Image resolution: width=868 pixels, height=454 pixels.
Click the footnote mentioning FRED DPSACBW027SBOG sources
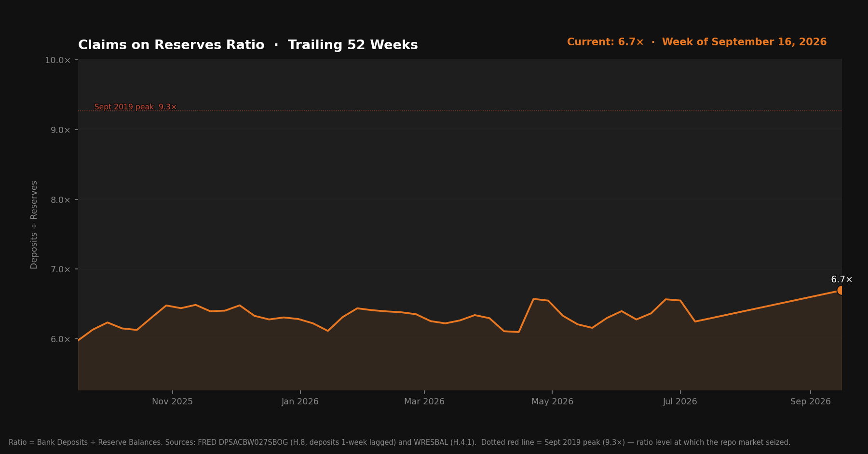click(399, 442)
